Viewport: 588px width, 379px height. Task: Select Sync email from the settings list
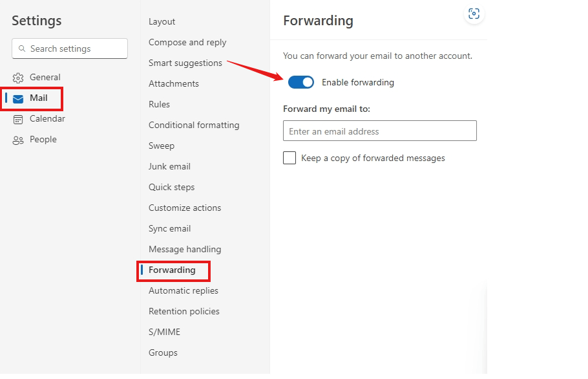pyautogui.click(x=169, y=228)
